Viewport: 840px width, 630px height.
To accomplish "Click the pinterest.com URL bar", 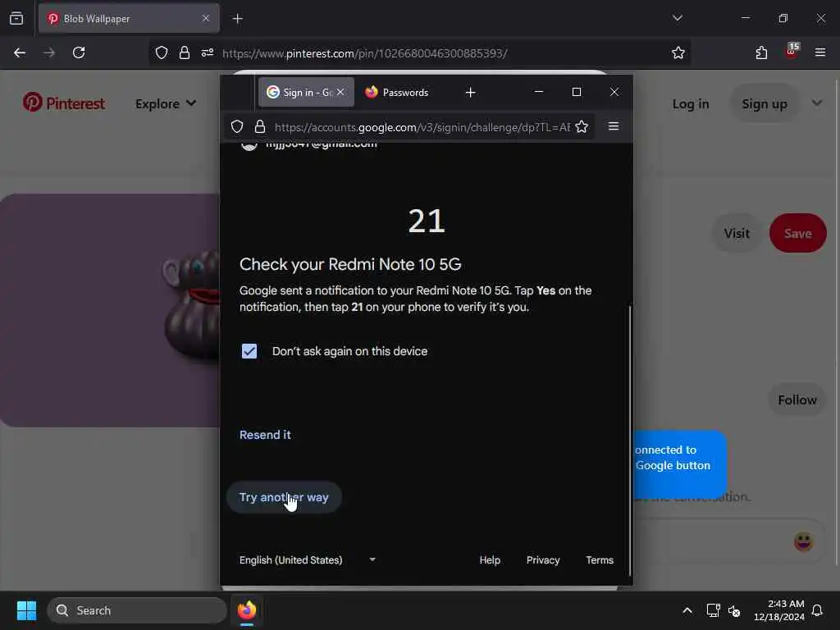I will pos(364,53).
